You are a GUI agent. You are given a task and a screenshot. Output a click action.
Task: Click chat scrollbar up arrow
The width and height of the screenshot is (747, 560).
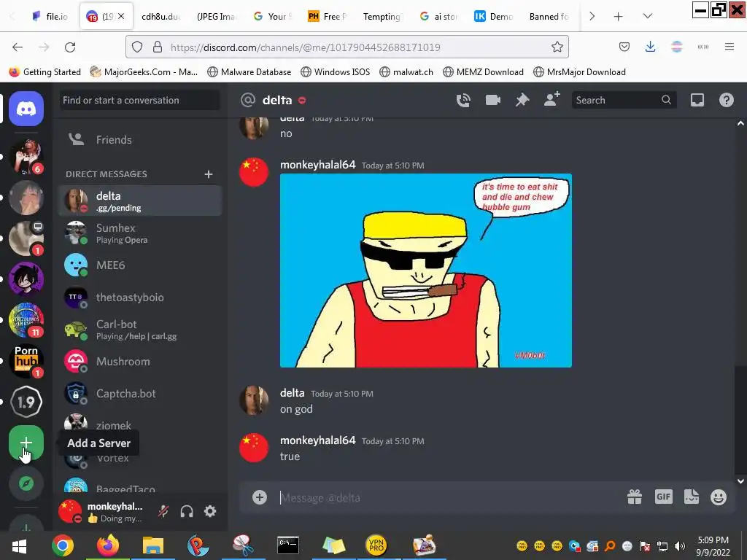740,123
